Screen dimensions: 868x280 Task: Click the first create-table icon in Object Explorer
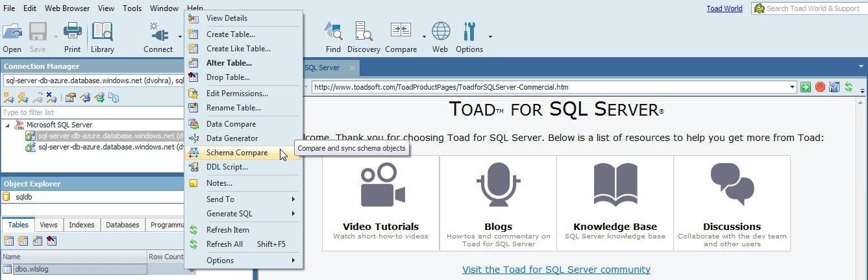point(8,241)
